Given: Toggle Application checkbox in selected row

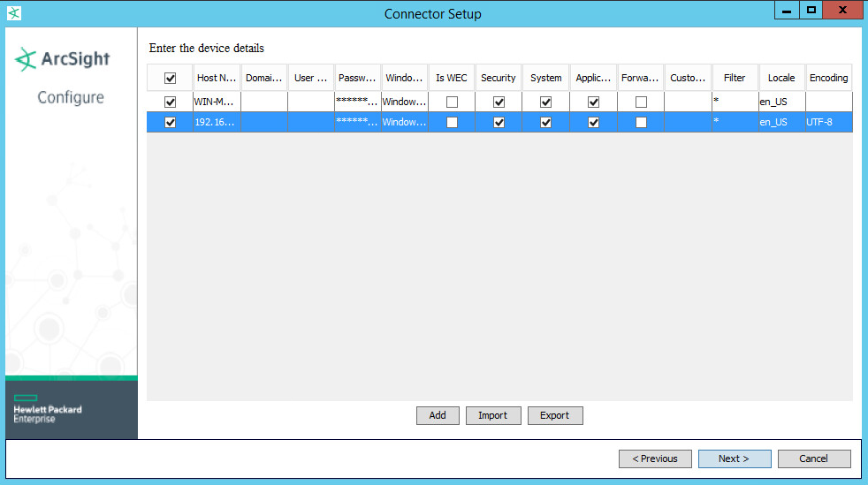Looking at the screenshot, I should point(594,122).
